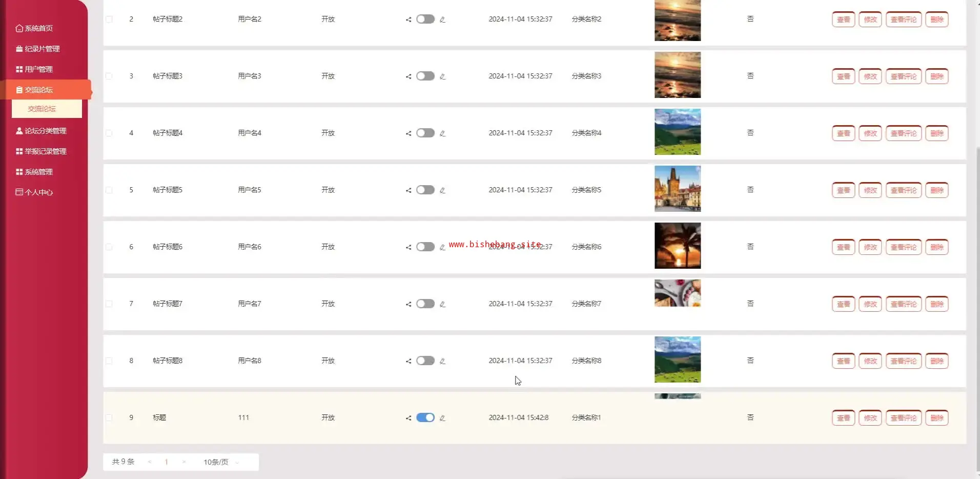Click the home icon for 系统首页
980x479 pixels.
tap(19, 28)
